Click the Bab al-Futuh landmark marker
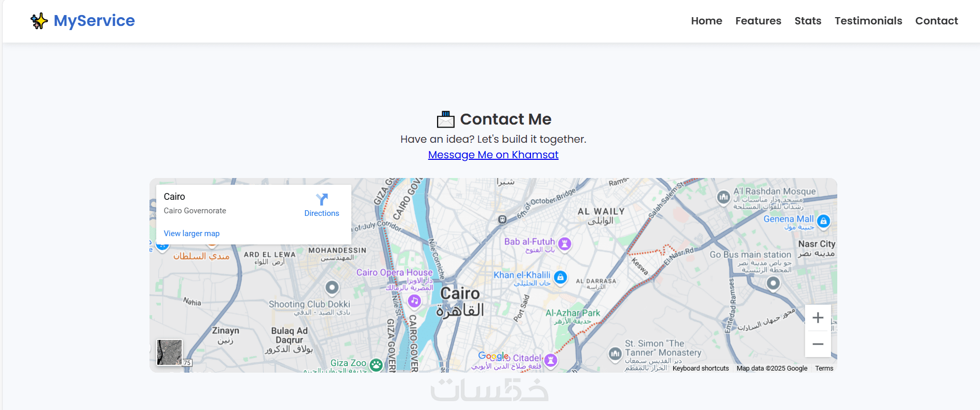Image resolution: width=980 pixels, height=410 pixels. pyautogui.click(x=565, y=243)
